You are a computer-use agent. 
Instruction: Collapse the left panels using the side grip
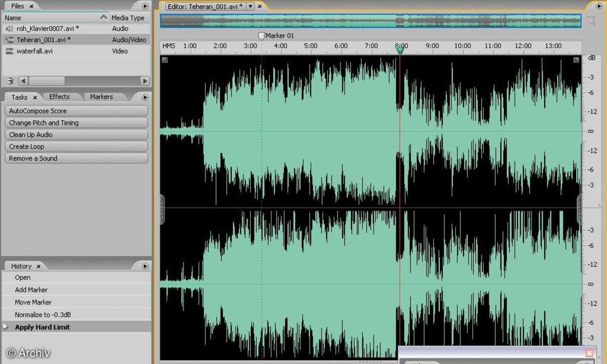(162, 209)
